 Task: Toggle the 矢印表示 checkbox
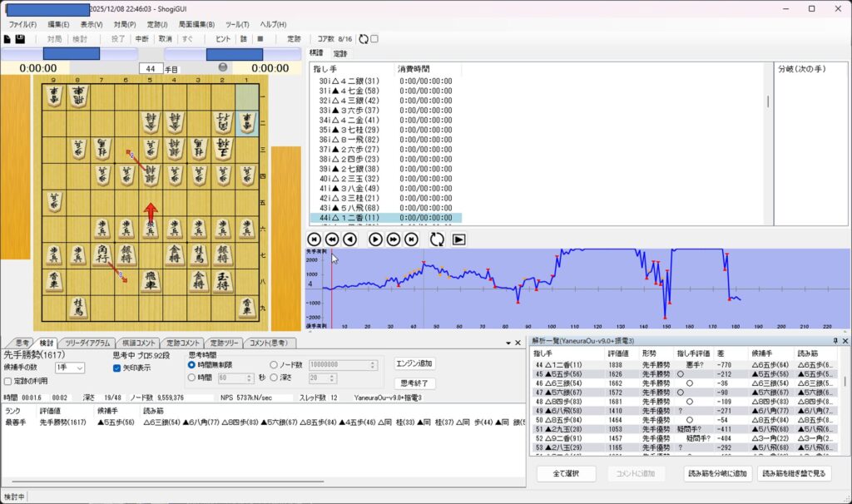click(x=117, y=368)
